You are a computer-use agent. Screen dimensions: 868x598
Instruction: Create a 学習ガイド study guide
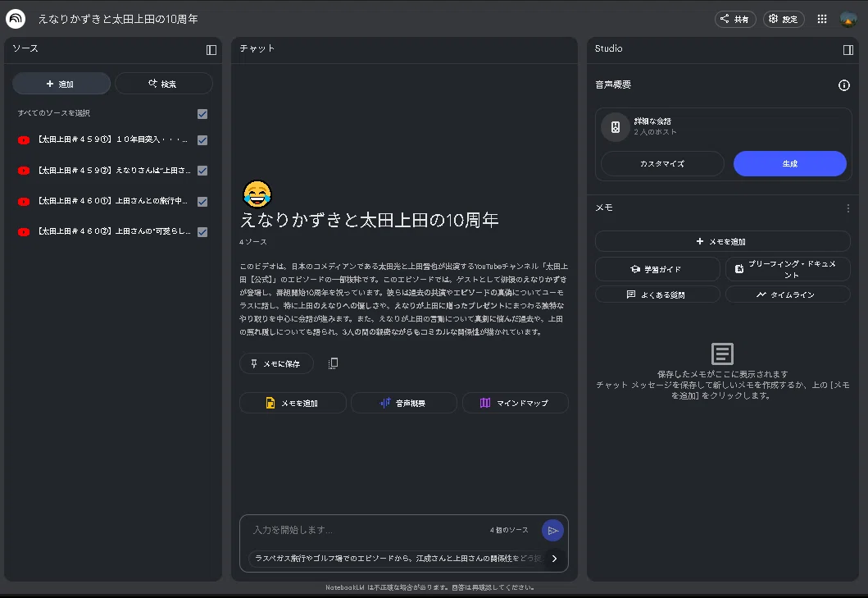pos(657,269)
